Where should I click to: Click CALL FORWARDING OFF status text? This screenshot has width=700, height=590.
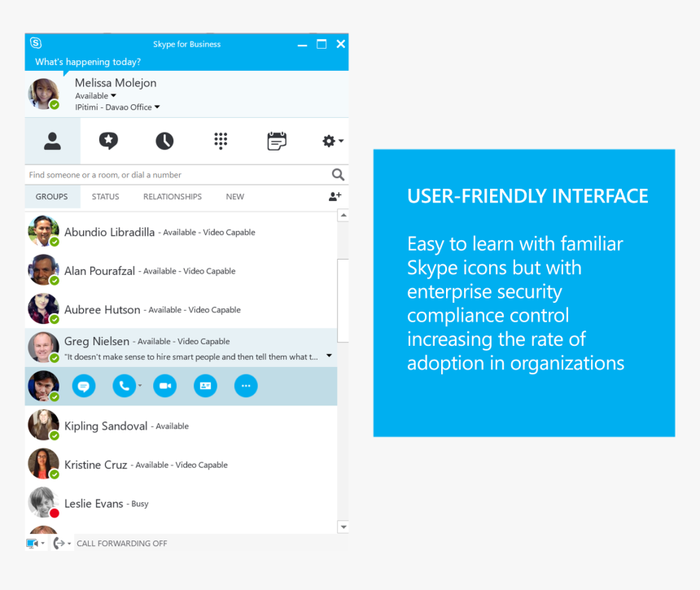coord(122,544)
